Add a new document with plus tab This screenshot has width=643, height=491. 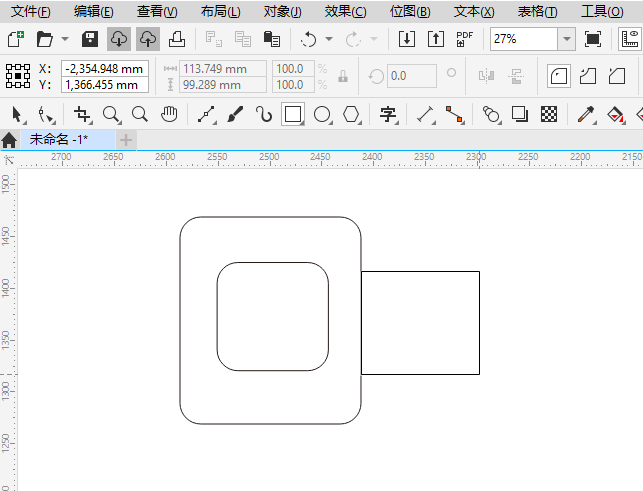[x=126, y=140]
